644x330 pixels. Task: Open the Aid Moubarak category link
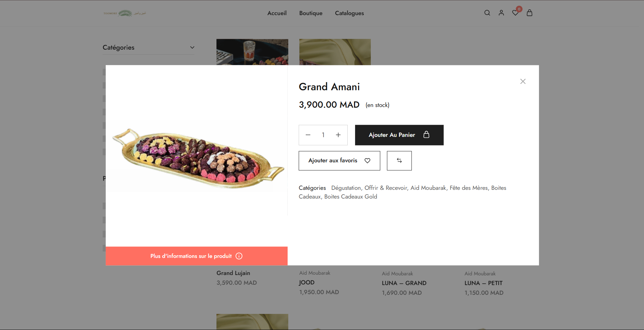coord(428,188)
